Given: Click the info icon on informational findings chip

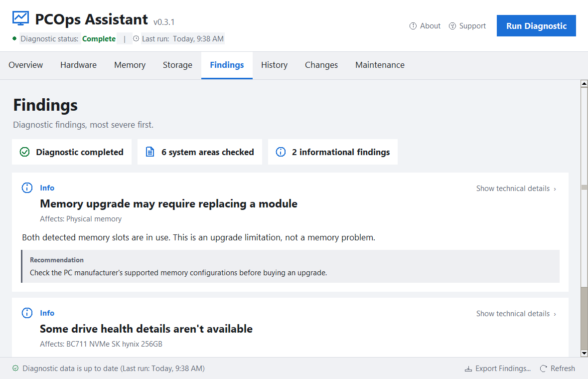Looking at the screenshot, I should click(x=281, y=152).
